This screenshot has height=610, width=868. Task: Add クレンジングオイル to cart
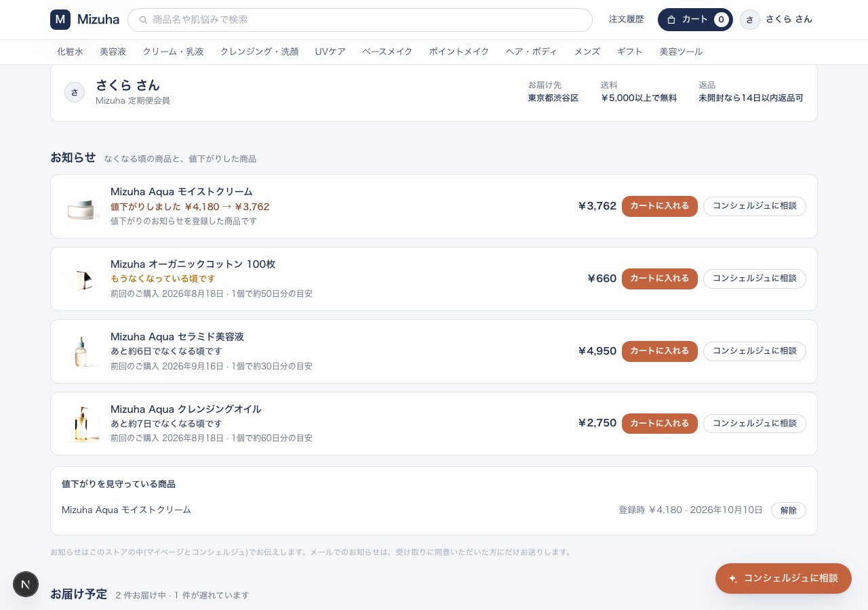pos(660,424)
